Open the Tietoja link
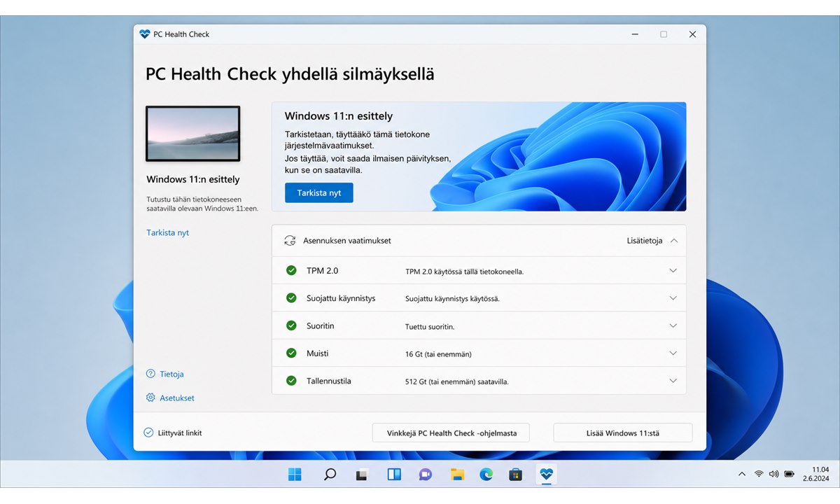 coord(171,374)
